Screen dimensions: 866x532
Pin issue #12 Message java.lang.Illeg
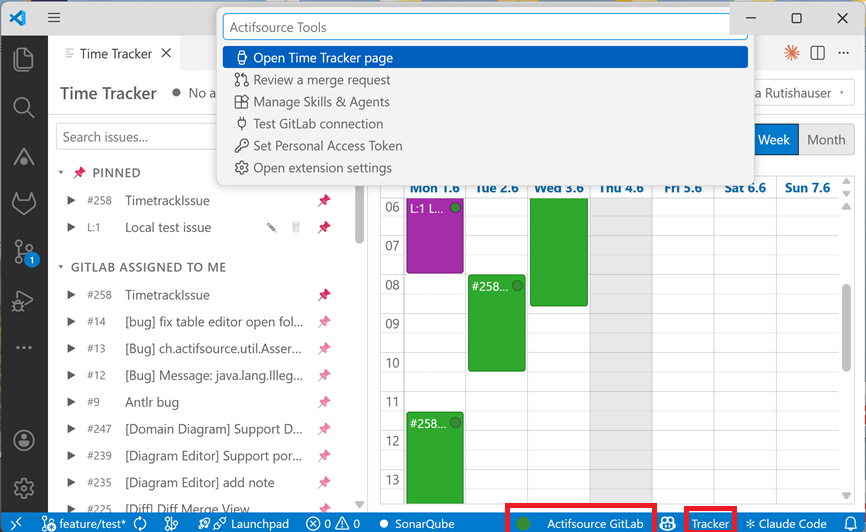pyautogui.click(x=324, y=375)
